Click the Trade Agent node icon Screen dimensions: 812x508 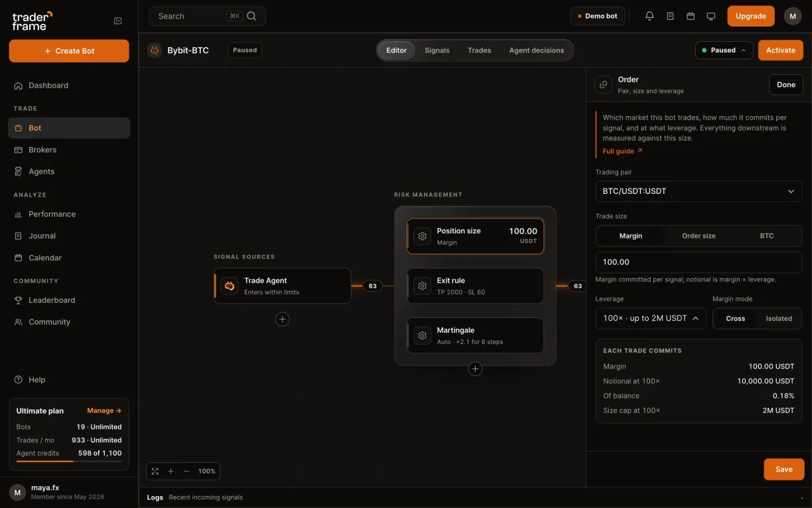pyautogui.click(x=230, y=286)
